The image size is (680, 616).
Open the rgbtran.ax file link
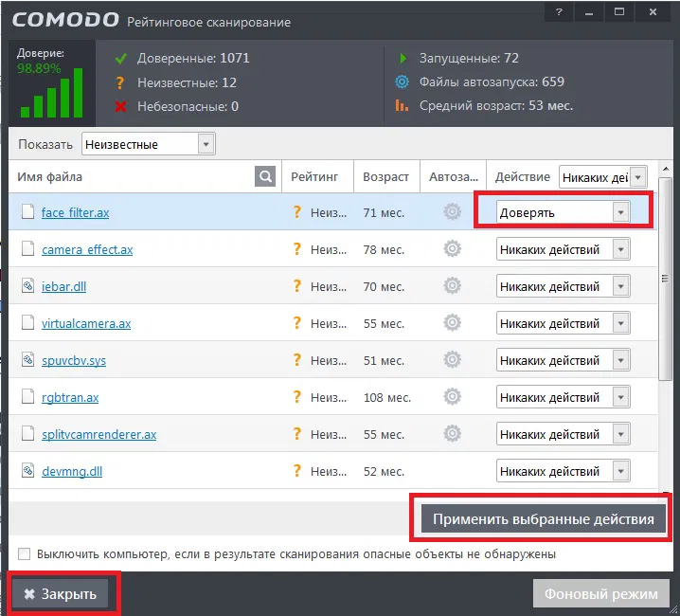(70, 397)
